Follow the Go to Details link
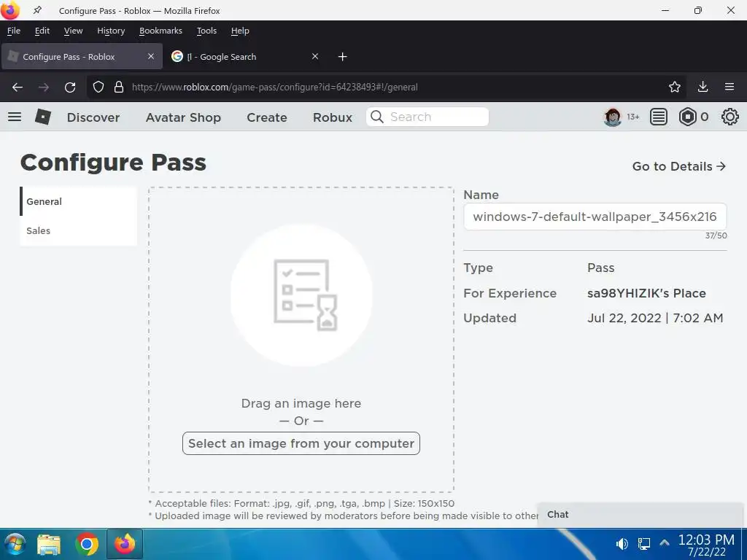 [x=679, y=166]
